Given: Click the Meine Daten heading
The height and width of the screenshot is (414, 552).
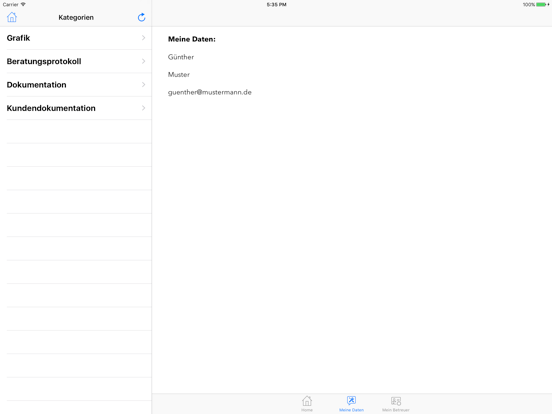Looking at the screenshot, I should tap(192, 39).
